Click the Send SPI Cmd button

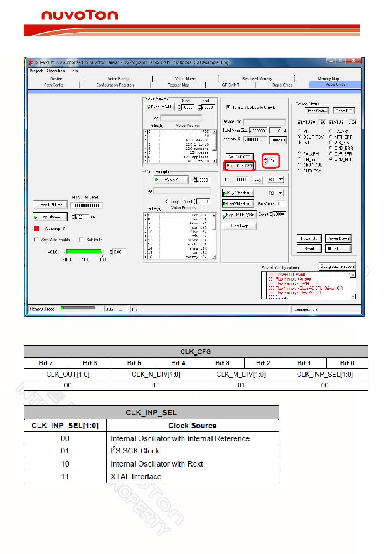[x=50, y=205]
